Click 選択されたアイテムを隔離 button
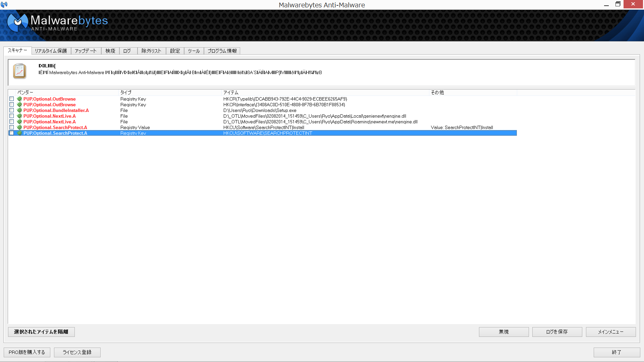 [41, 332]
